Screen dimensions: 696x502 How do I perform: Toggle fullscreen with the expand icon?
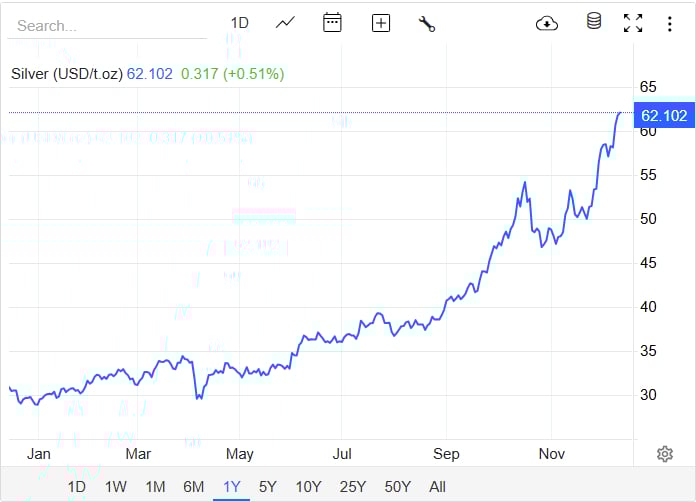tap(632, 23)
